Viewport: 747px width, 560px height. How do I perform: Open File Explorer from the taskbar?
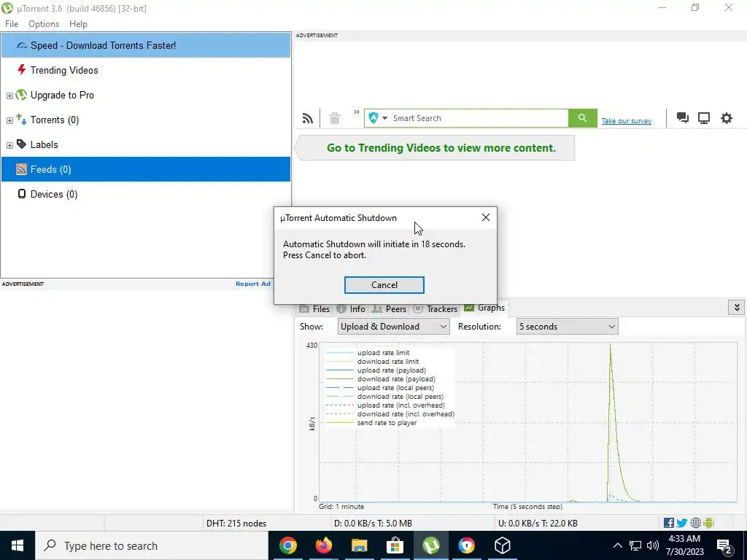tap(360, 545)
